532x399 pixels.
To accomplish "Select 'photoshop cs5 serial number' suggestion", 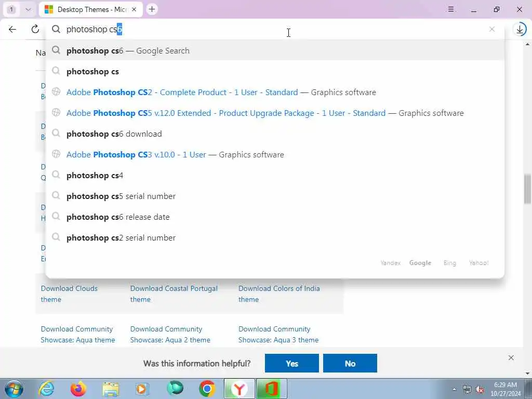I will pyautogui.click(x=275, y=196).
